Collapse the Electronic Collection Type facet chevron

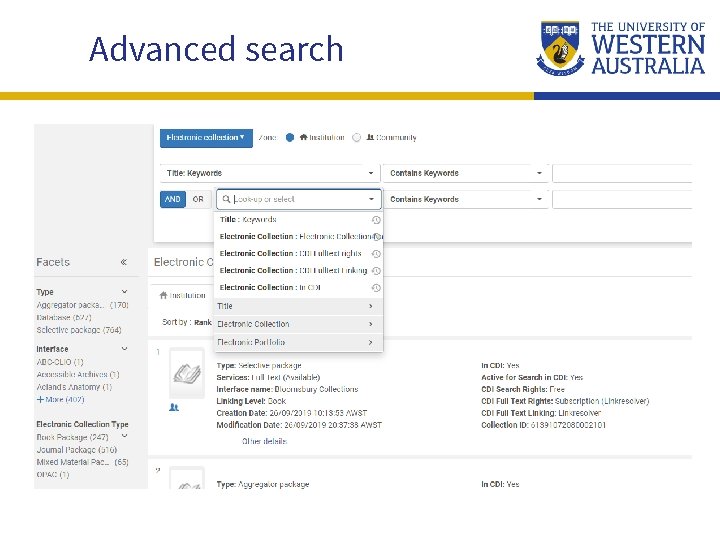coord(124,436)
